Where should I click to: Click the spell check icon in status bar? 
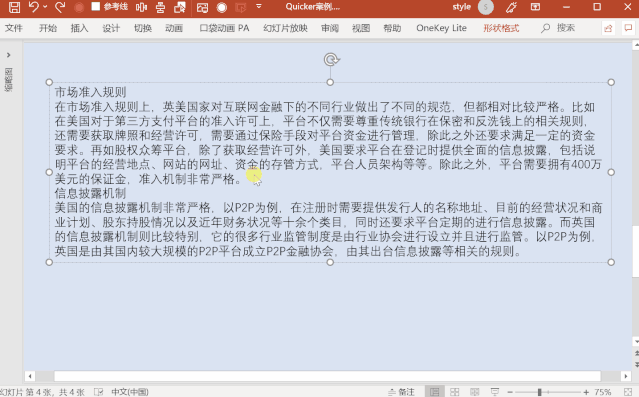(x=99, y=392)
